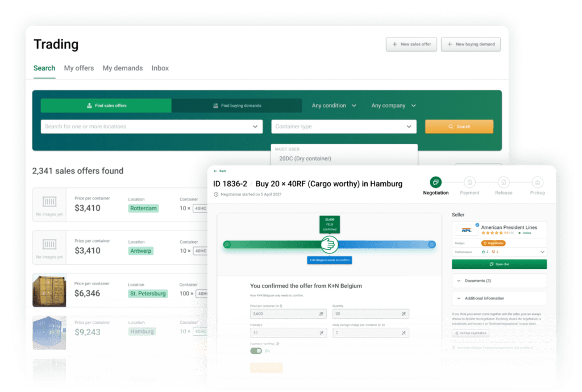Switch to Find buying demands option

coord(237,106)
